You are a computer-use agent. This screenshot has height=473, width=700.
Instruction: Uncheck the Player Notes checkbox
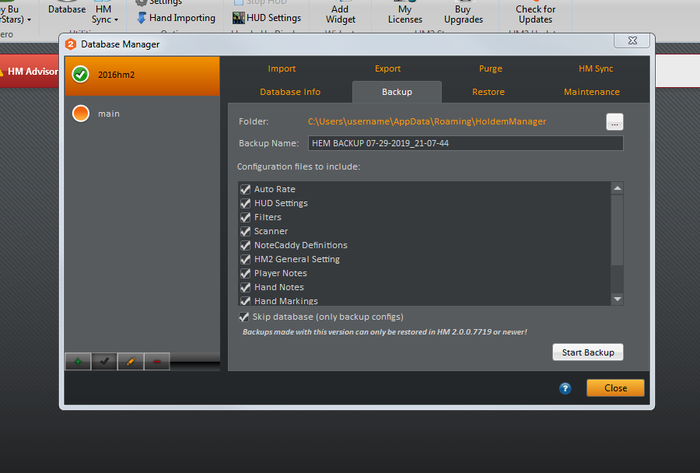pyautogui.click(x=245, y=273)
